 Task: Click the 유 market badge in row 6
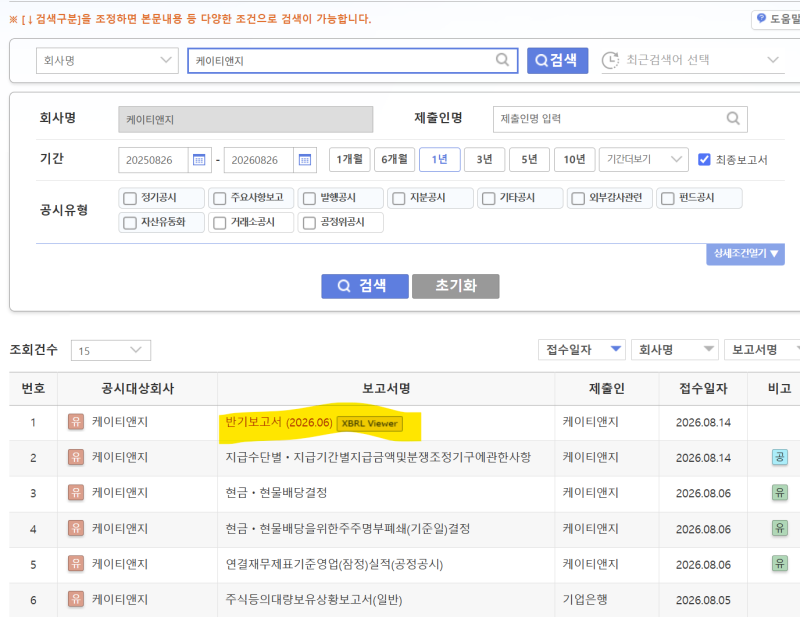(76, 599)
